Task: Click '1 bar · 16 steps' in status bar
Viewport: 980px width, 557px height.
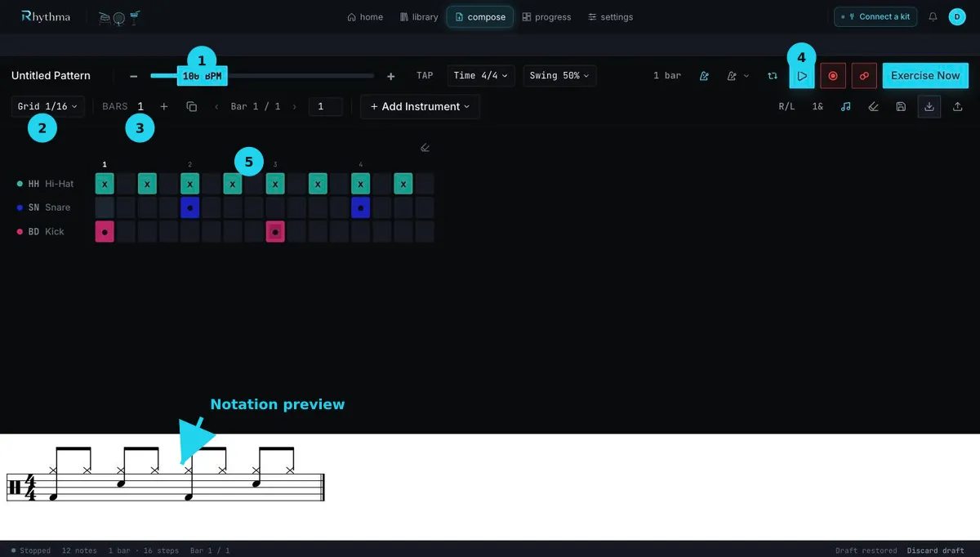Action: tap(144, 550)
